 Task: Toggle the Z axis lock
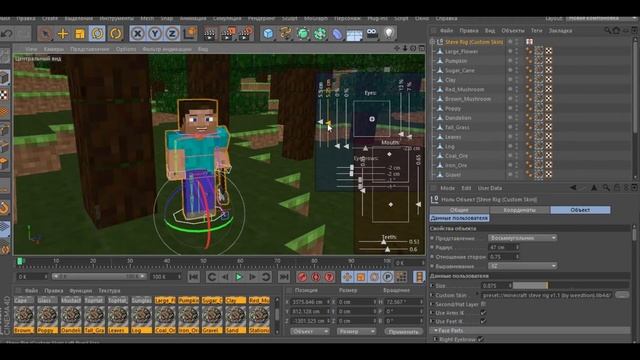(172, 33)
